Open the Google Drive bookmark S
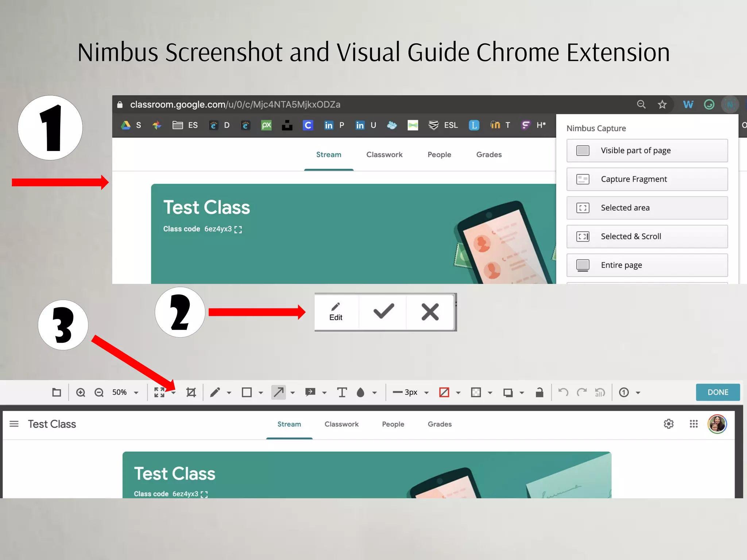This screenshot has height=560, width=747. point(131,125)
